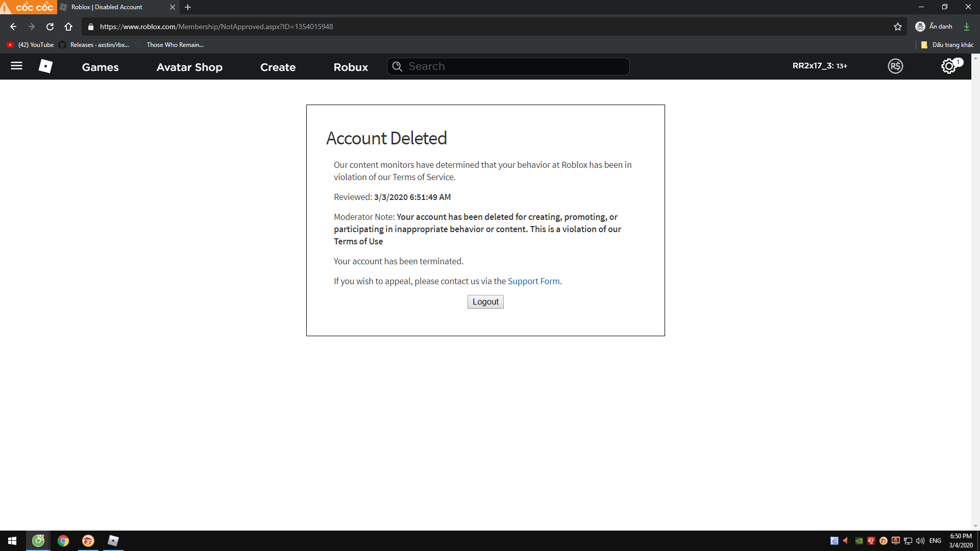Minimize the browser window
The height and width of the screenshot is (551, 980).
[x=921, y=7]
